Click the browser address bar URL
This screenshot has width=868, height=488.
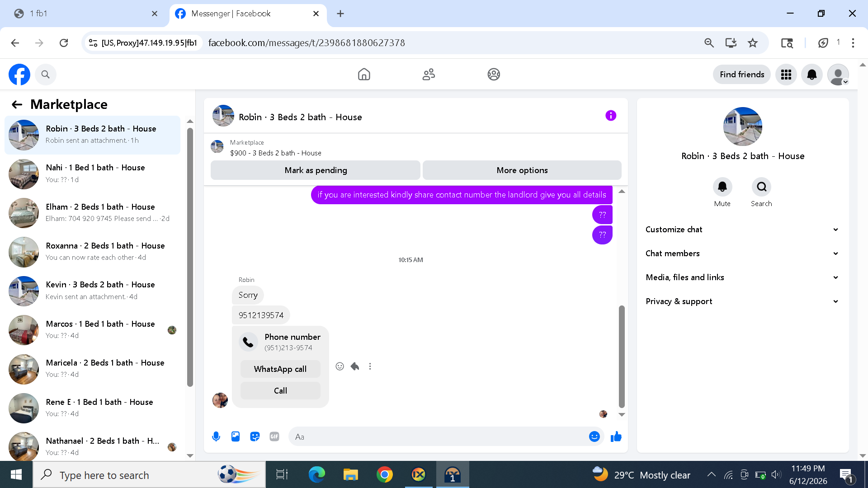(307, 43)
